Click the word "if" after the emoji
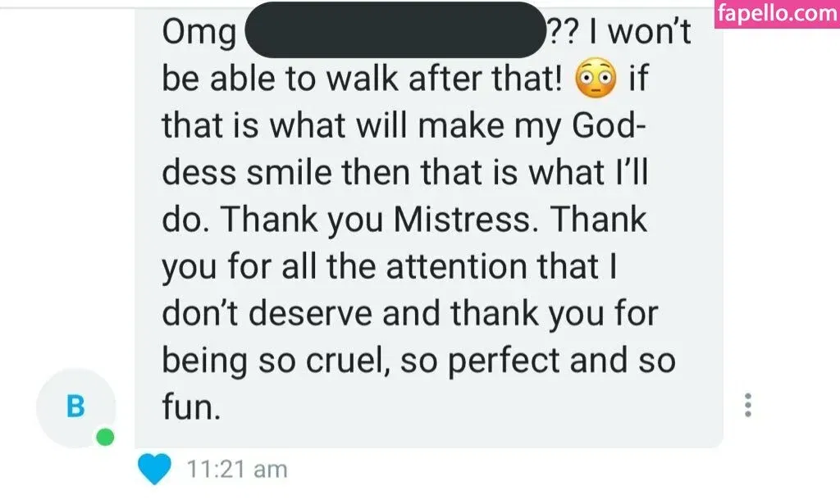This screenshot has height=504, width=840. tap(637, 79)
